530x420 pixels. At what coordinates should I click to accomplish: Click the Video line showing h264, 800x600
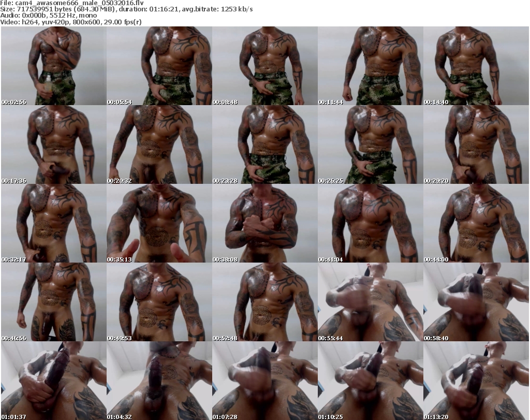point(71,22)
